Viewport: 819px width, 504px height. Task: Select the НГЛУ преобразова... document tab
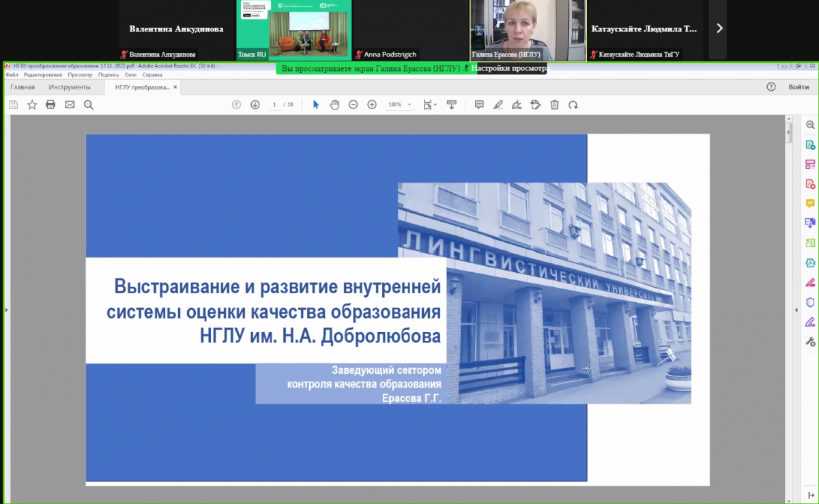click(142, 87)
